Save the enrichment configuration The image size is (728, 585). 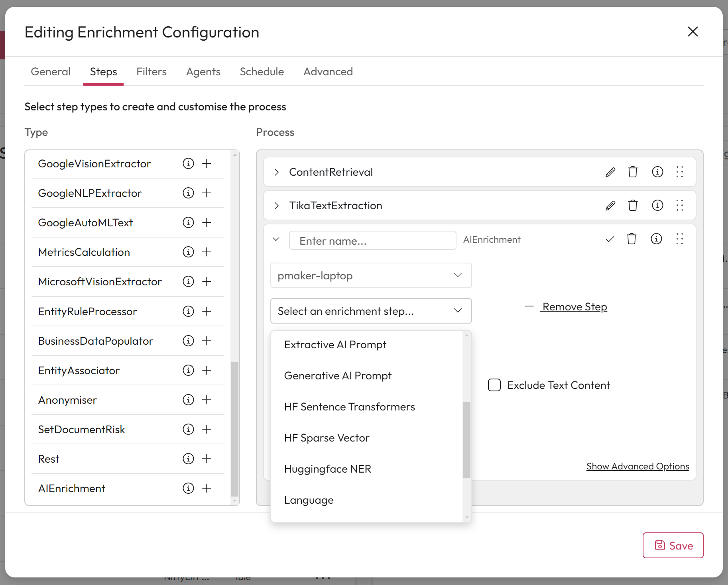[673, 545]
